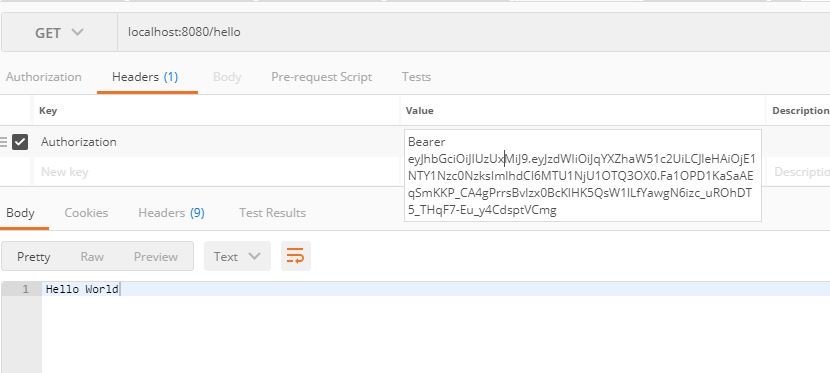Toggle the wrap lines icon

point(295,257)
